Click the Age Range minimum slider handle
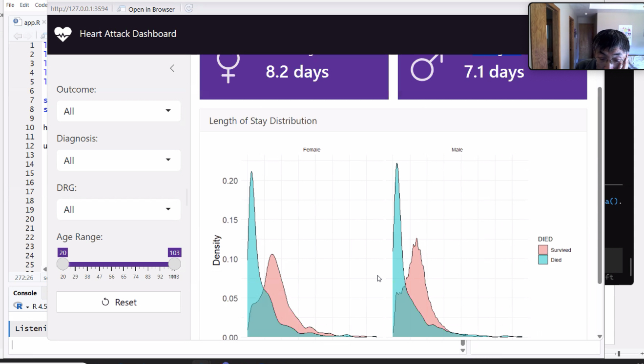644x364 pixels. point(62,264)
